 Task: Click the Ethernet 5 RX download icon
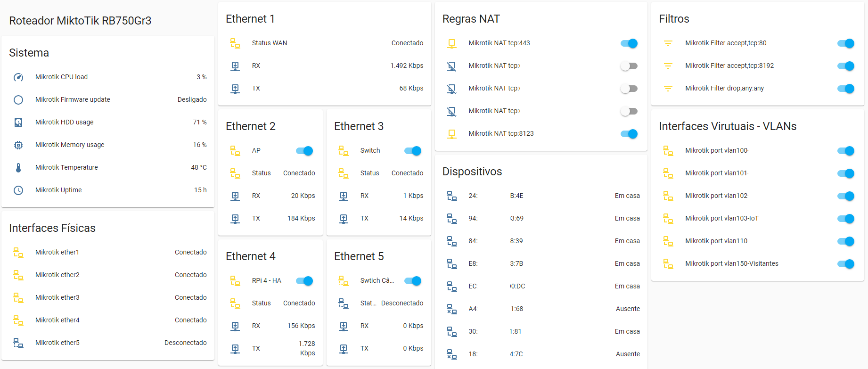[344, 326]
